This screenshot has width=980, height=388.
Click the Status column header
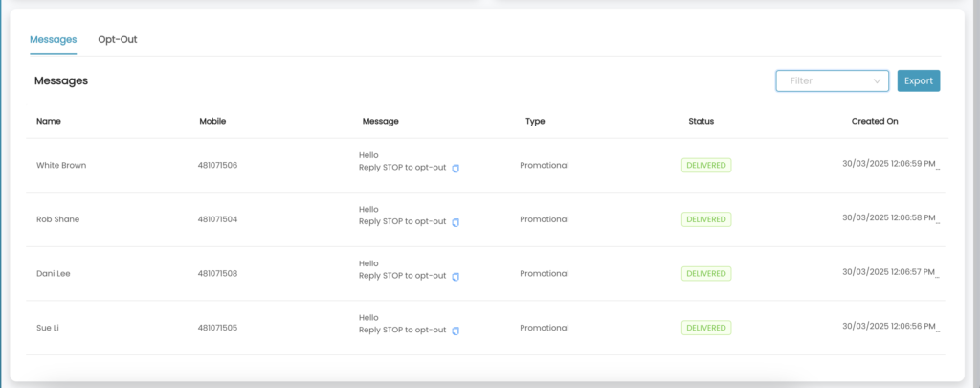(x=702, y=122)
